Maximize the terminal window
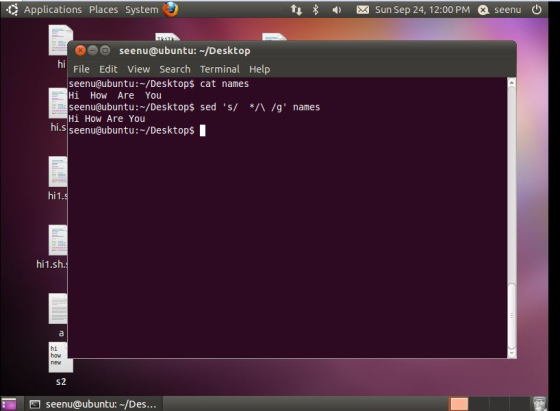The width and height of the screenshot is (560, 411). point(105,50)
